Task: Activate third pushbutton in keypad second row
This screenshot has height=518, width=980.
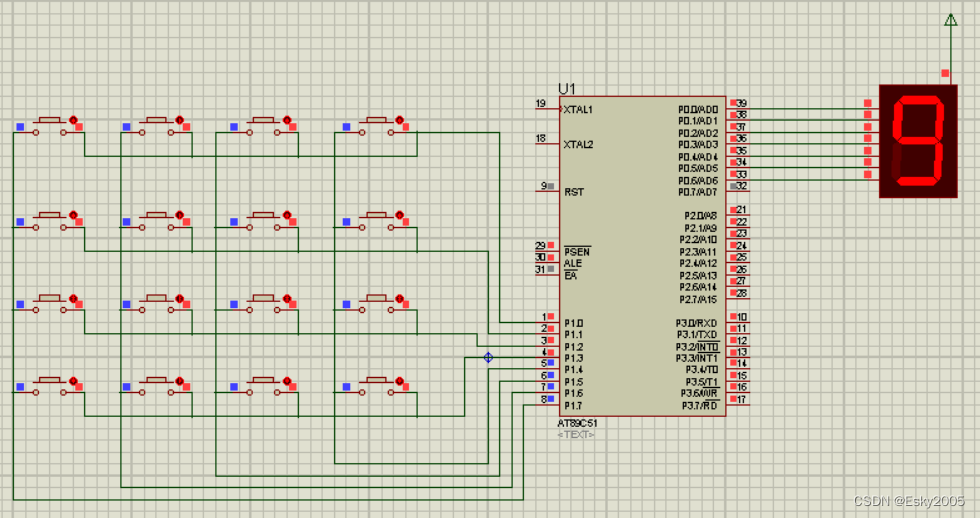Action: [263, 221]
